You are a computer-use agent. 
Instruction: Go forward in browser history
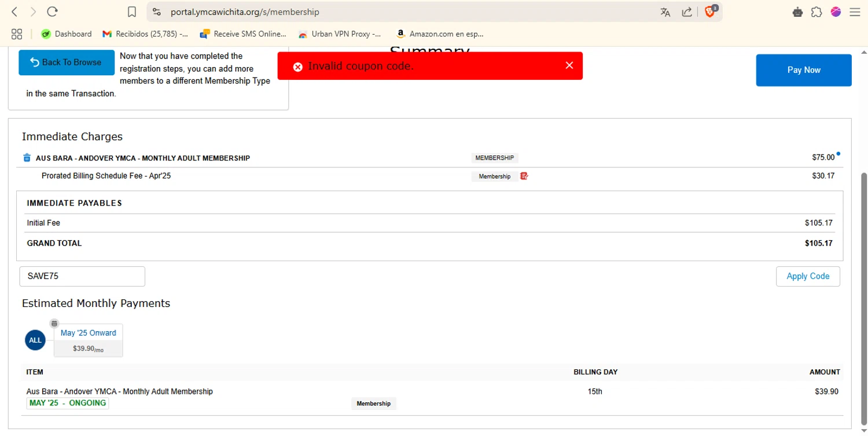pyautogui.click(x=33, y=12)
